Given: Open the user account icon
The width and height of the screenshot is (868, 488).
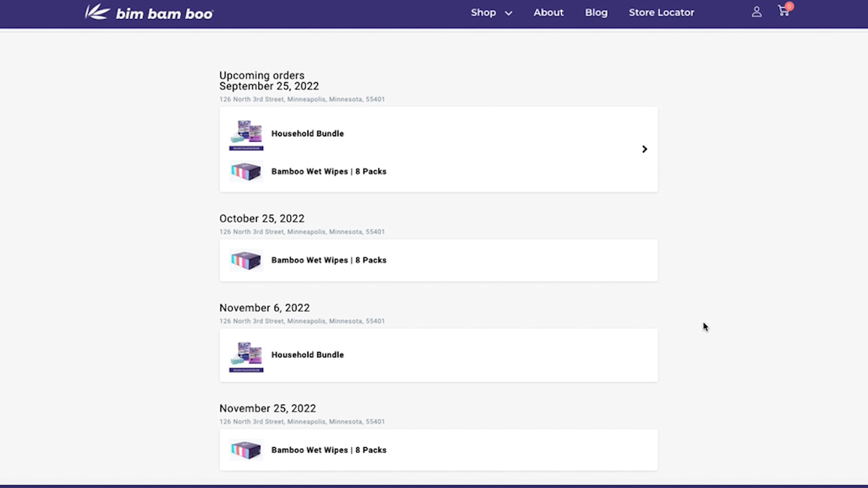Looking at the screenshot, I should 757,12.
